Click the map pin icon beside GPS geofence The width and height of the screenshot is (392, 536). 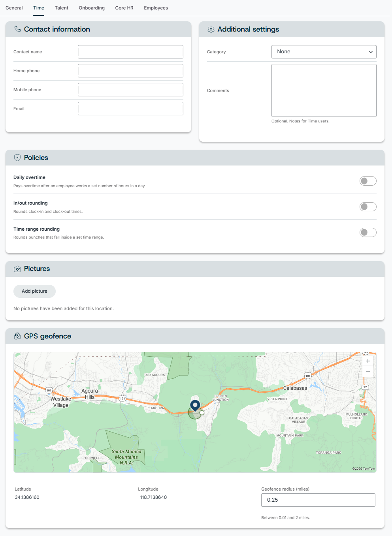[17, 336]
